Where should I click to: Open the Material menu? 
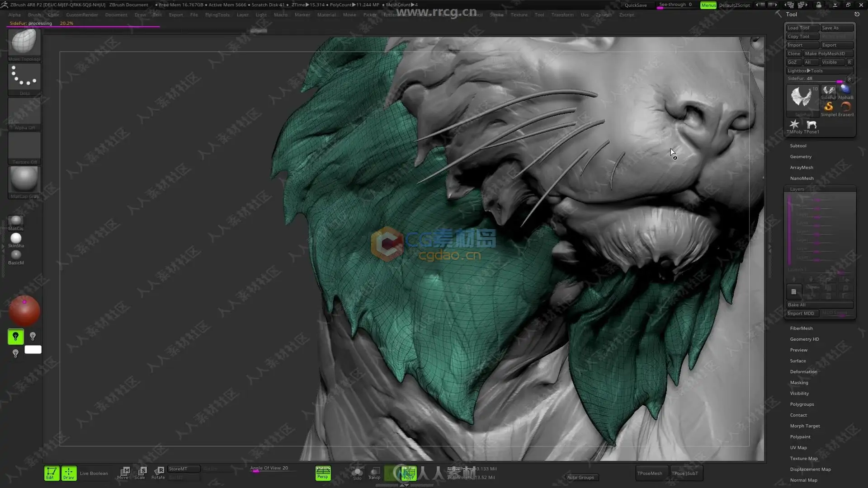(x=326, y=14)
